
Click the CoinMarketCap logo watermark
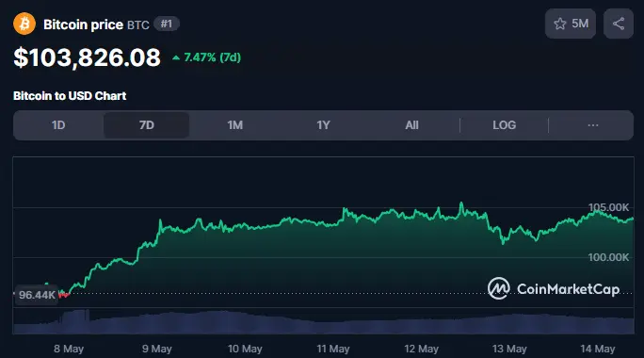pyautogui.click(x=554, y=288)
